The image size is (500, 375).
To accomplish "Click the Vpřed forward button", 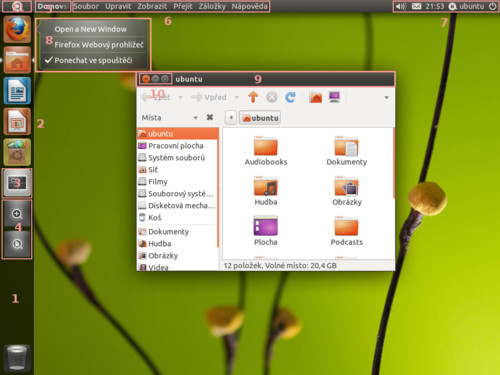I will pos(209,97).
